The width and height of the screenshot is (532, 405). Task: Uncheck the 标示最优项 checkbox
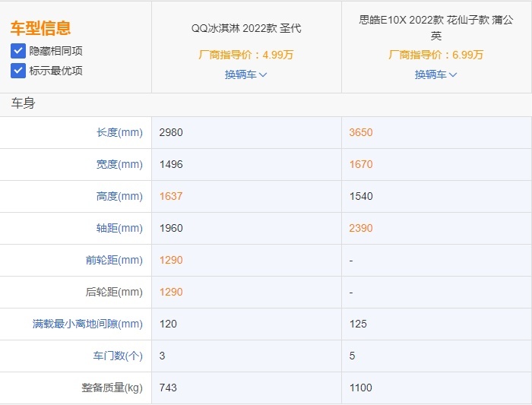[x=18, y=71]
